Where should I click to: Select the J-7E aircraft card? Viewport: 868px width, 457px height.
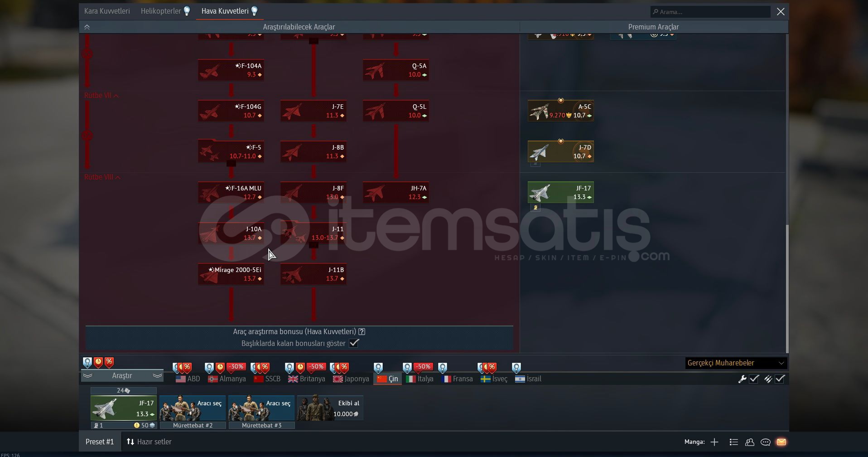313,111
